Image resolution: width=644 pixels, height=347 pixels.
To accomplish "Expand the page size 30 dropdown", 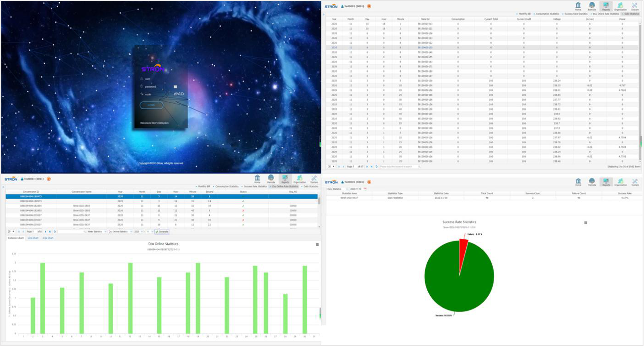I will pyautogui.click(x=333, y=167).
